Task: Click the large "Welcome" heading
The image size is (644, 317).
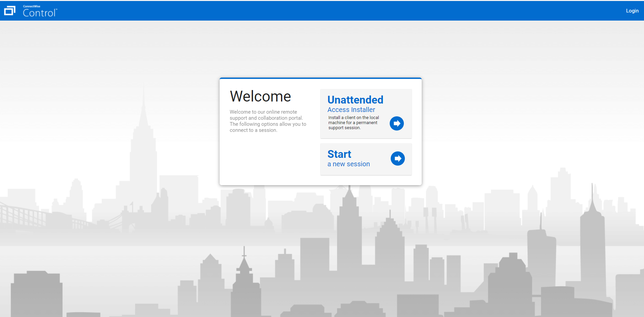Action: [260, 96]
